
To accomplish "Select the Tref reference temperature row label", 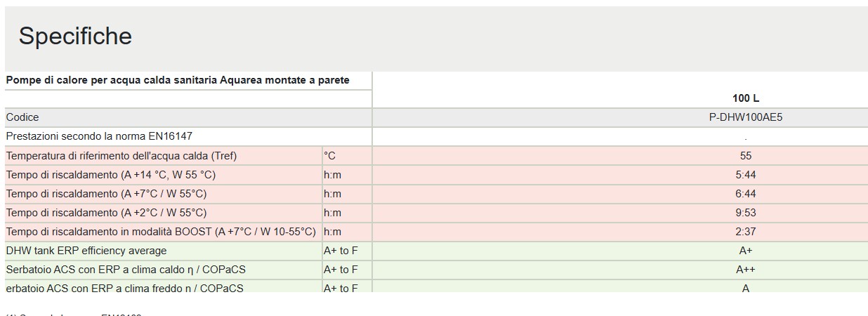I will coord(121,156).
